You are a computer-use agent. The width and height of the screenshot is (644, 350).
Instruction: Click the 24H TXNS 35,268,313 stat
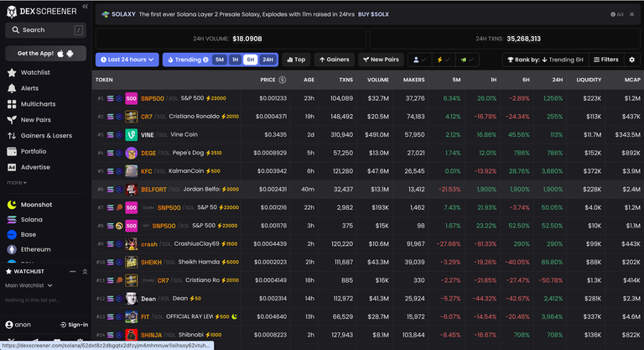(506, 39)
